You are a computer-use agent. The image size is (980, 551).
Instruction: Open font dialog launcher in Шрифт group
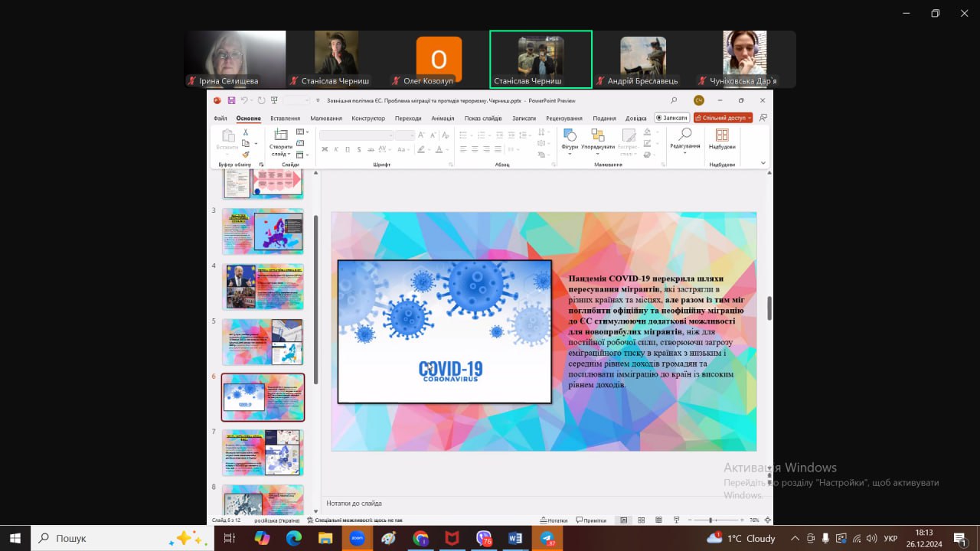[451, 164]
